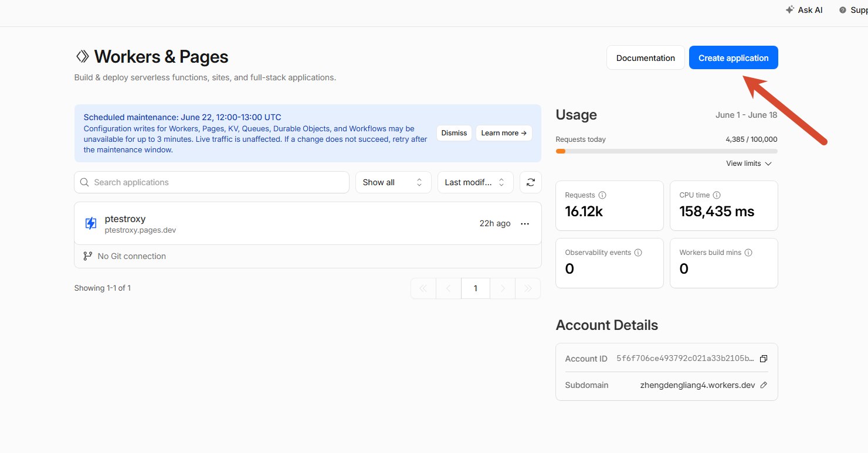This screenshot has width=868, height=453.
Task: Click the Workers build mins info icon
Action: 748,253
